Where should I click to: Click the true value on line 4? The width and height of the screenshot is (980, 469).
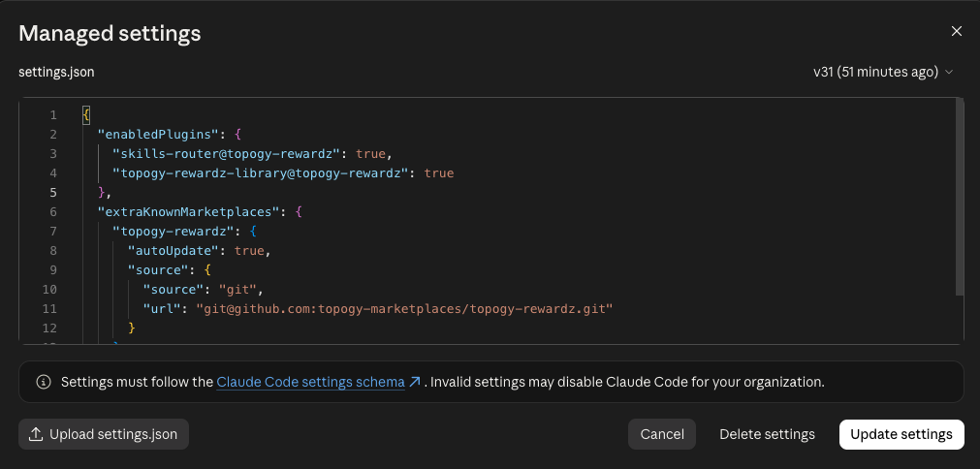coord(439,173)
